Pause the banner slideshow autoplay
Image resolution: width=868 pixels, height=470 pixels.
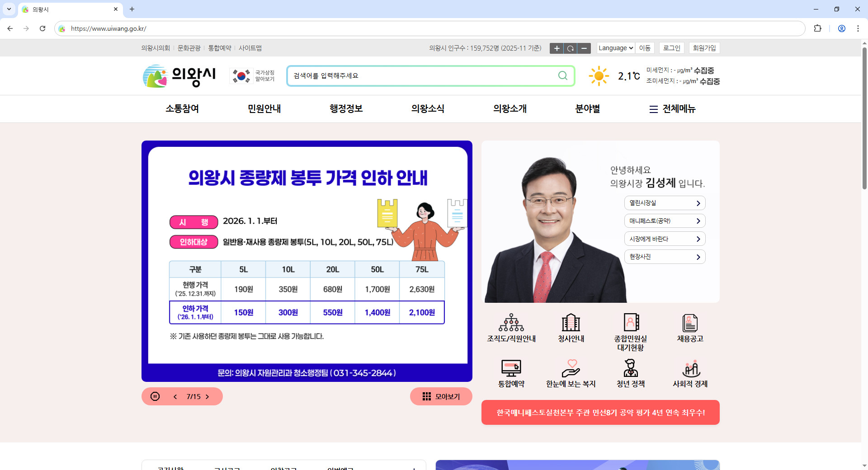pos(155,396)
